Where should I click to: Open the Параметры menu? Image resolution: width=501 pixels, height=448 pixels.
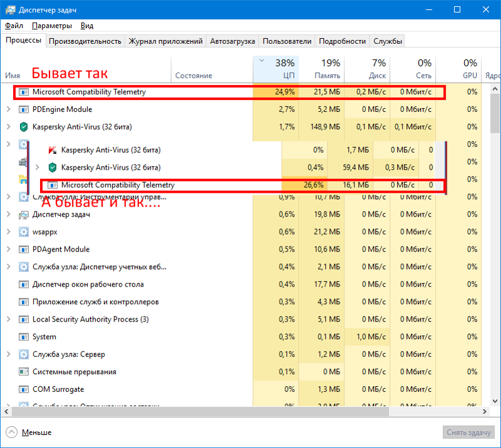51,26
